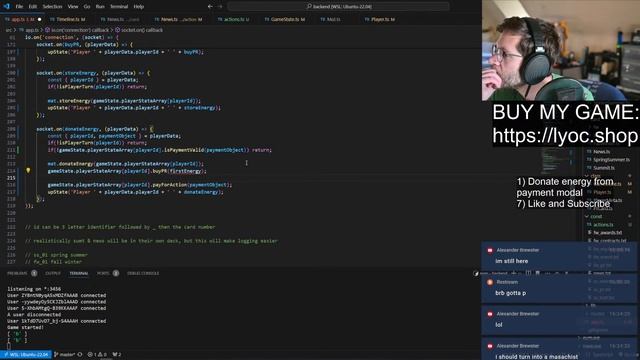Open the Terminal menu
640x360 pixels.
click(x=119, y=7)
